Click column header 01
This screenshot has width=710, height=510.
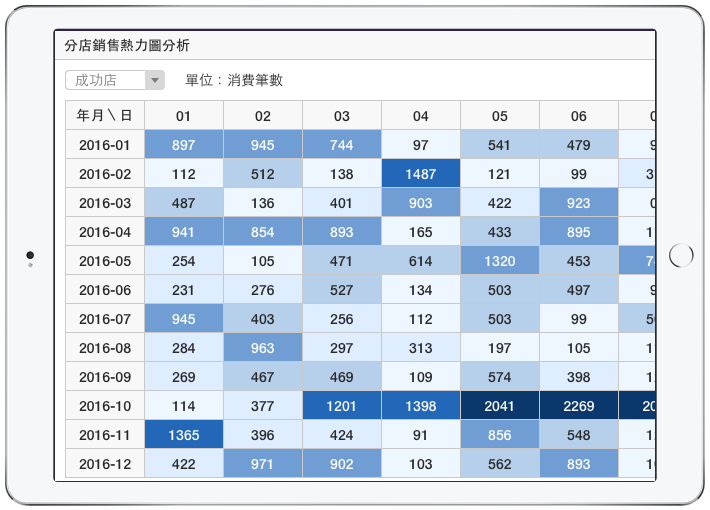tap(183, 116)
